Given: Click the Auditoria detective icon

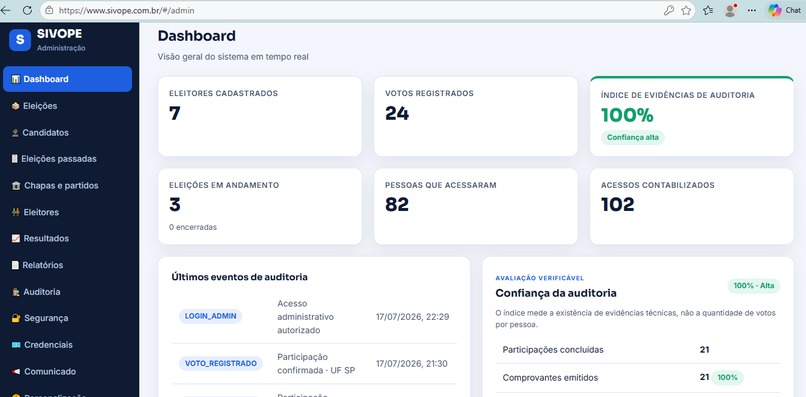Looking at the screenshot, I should 16,292.
